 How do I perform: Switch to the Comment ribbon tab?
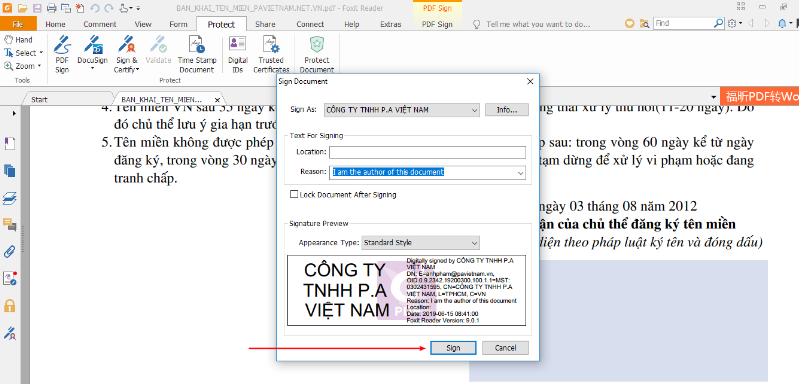(100, 24)
